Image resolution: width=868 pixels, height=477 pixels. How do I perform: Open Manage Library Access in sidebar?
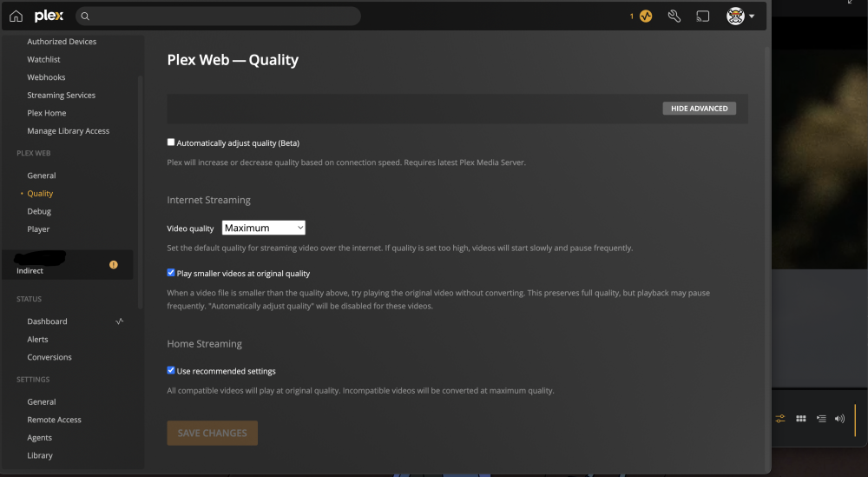[x=68, y=130]
